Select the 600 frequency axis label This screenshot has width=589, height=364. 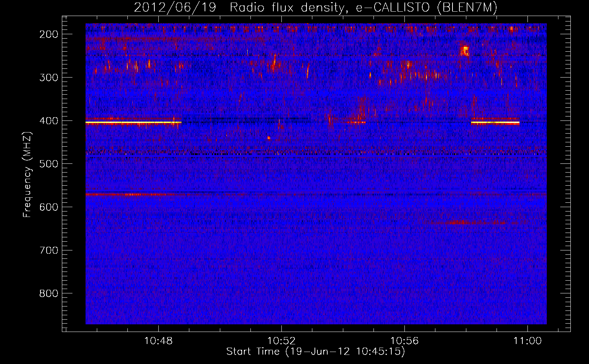tap(48, 207)
